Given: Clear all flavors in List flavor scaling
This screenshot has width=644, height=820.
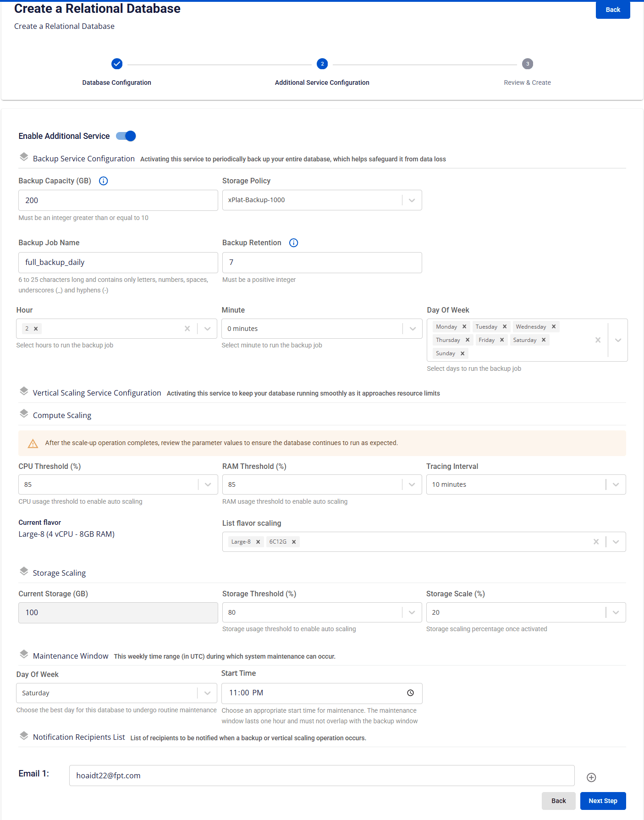Looking at the screenshot, I should [596, 542].
